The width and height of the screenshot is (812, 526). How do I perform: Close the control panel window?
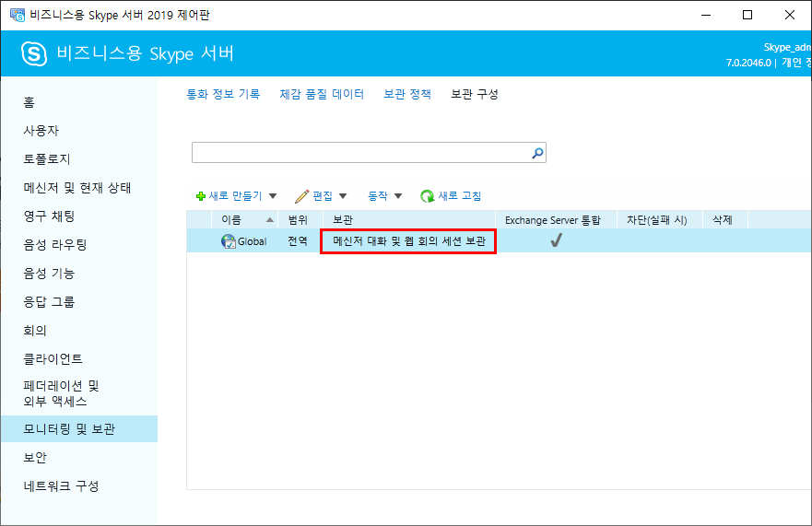[x=789, y=15]
